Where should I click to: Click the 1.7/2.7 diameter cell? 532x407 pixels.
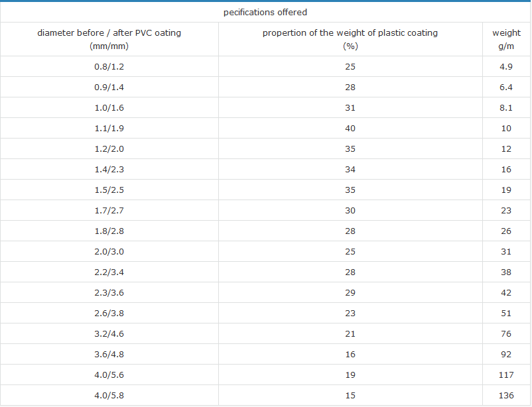click(109, 210)
